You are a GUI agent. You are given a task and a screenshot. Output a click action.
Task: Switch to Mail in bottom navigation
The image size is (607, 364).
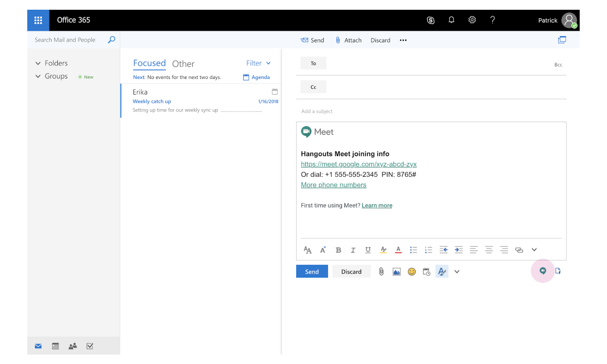click(38, 346)
